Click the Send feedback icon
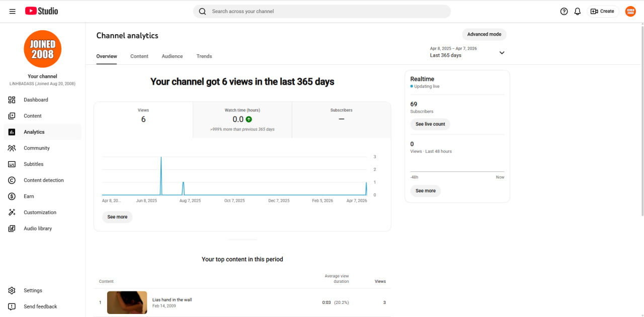644x317 pixels. pyautogui.click(x=12, y=306)
